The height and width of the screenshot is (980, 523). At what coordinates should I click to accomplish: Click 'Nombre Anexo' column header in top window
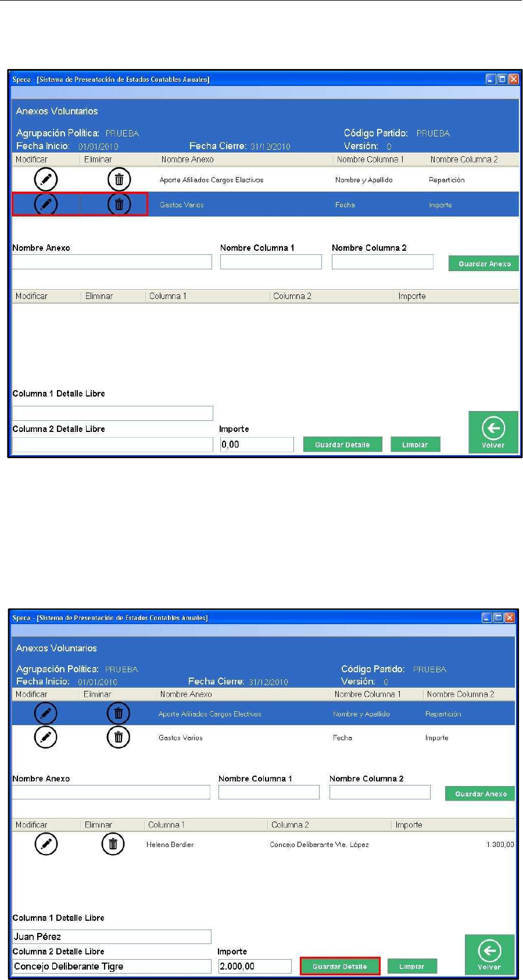pos(187,159)
